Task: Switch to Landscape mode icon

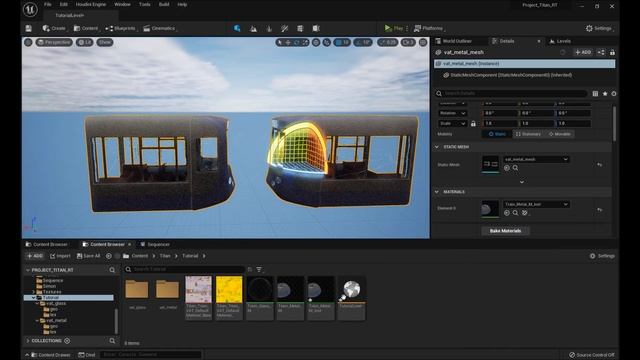Action: click(253, 29)
